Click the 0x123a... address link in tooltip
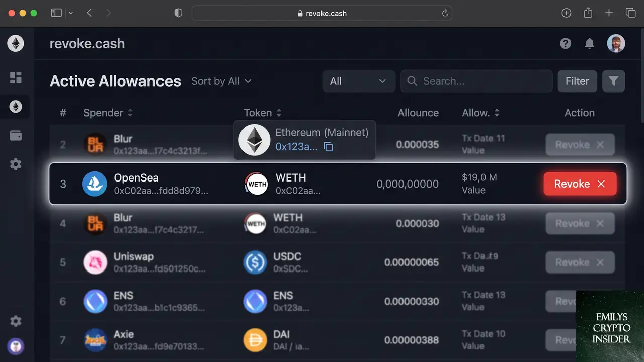 pyautogui.click(x=296, y=147)
